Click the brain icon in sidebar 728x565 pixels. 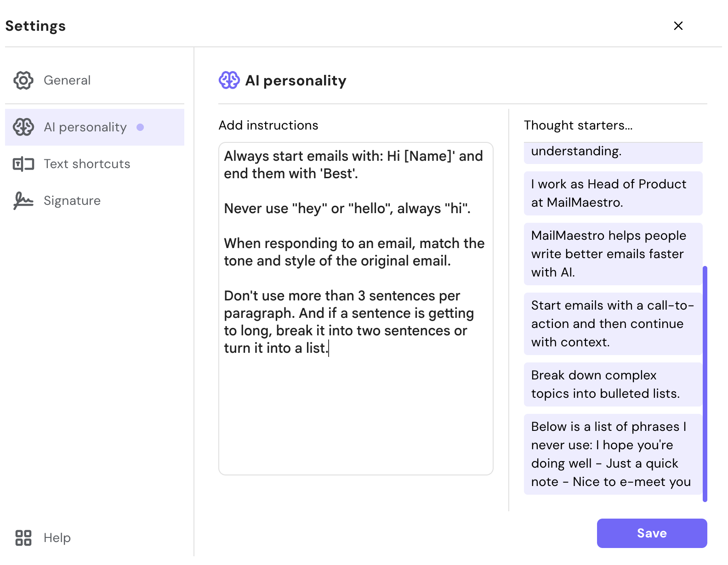click(x=23, y=127)
